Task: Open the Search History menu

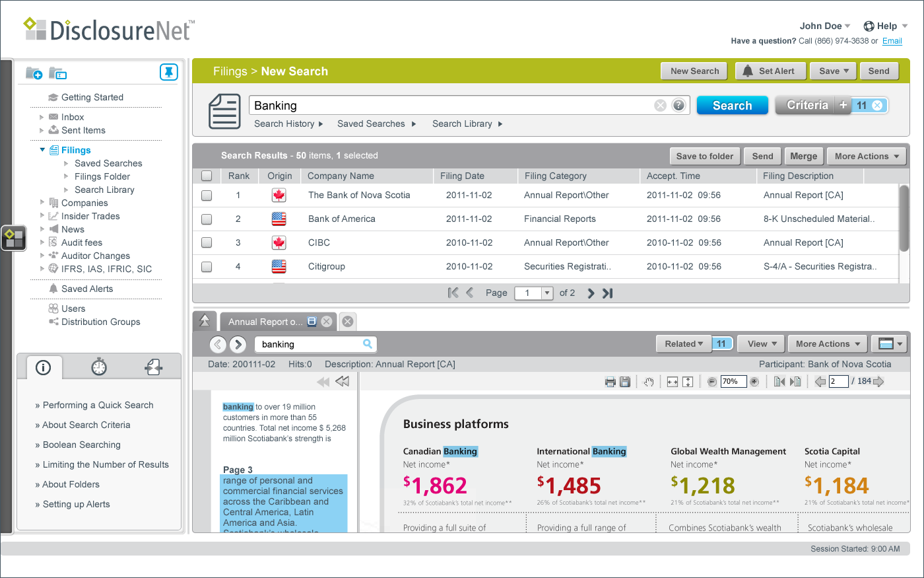Action: click(289, 124)
